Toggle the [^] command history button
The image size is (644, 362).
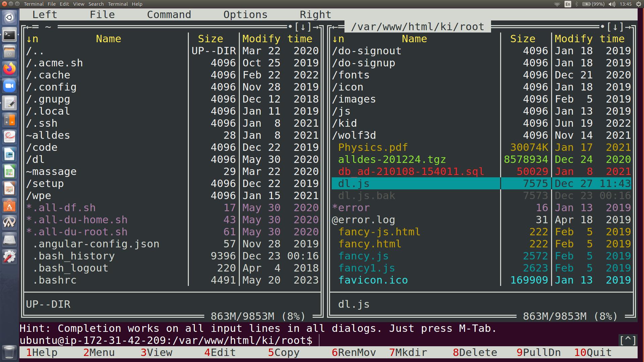[628, 341]
